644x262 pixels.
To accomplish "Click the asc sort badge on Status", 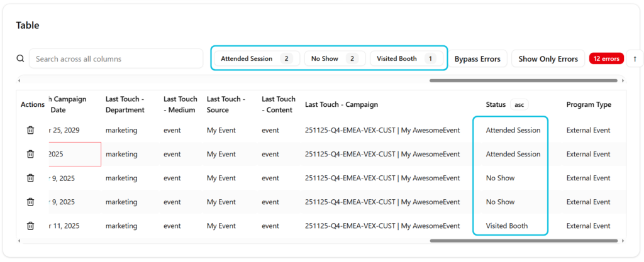I will (x=519, y=104).
